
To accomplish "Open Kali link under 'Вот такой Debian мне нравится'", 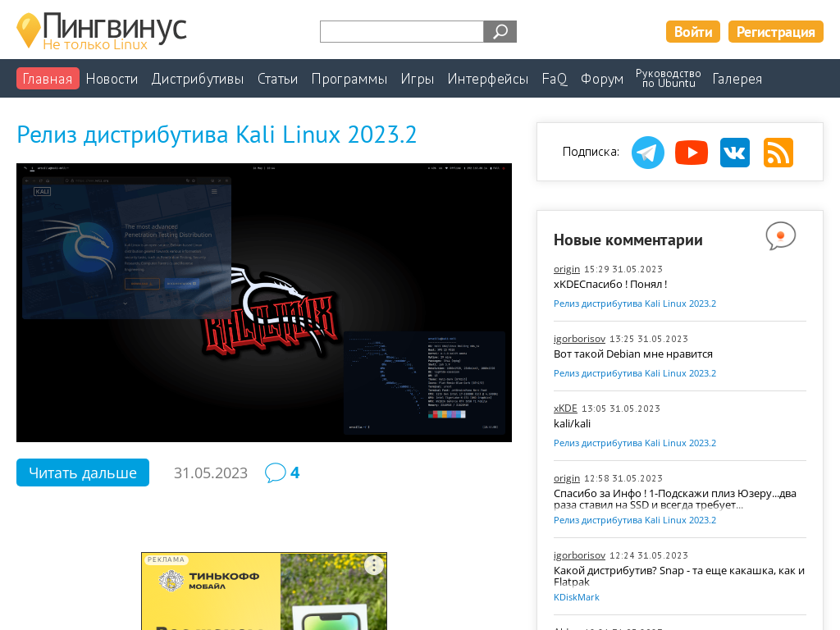I will [634, 373].
